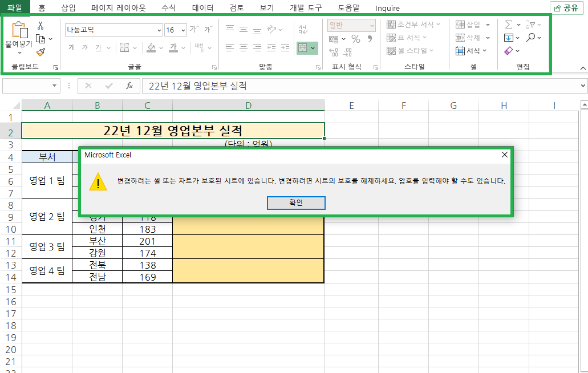Click 확인 in the Microsoft Excel dialog

tap(296, 202)
